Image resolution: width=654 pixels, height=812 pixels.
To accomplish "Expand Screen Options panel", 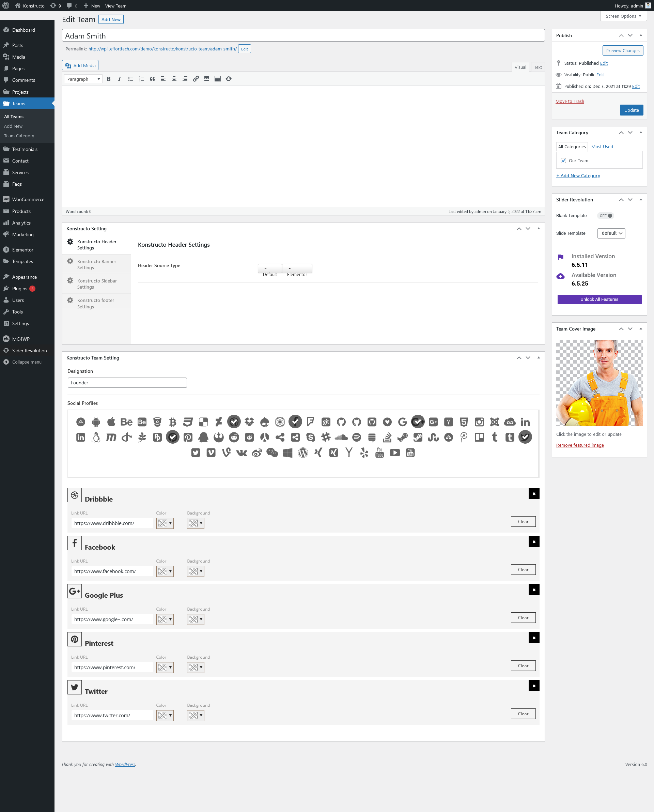I will point(623,16).
